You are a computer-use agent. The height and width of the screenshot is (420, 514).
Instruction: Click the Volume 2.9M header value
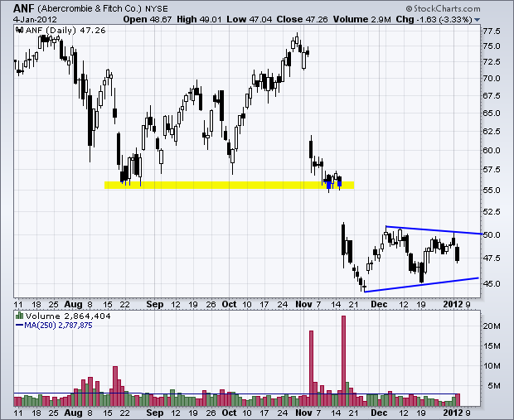tap(362, 19)
